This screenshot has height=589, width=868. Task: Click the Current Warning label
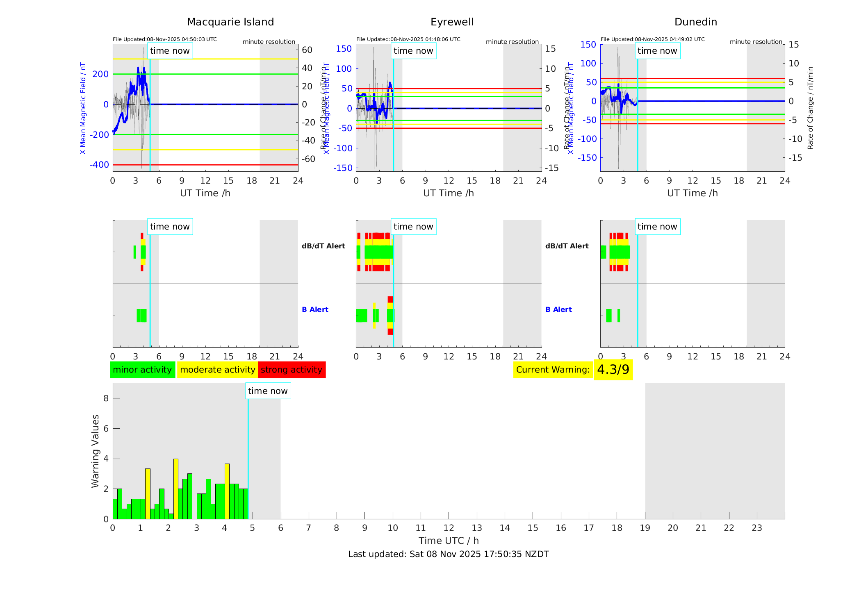pos(553,370)
